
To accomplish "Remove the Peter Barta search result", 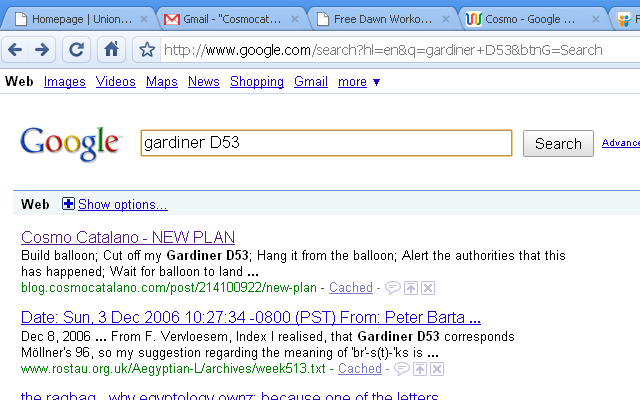I will click(x=436, y=369).
